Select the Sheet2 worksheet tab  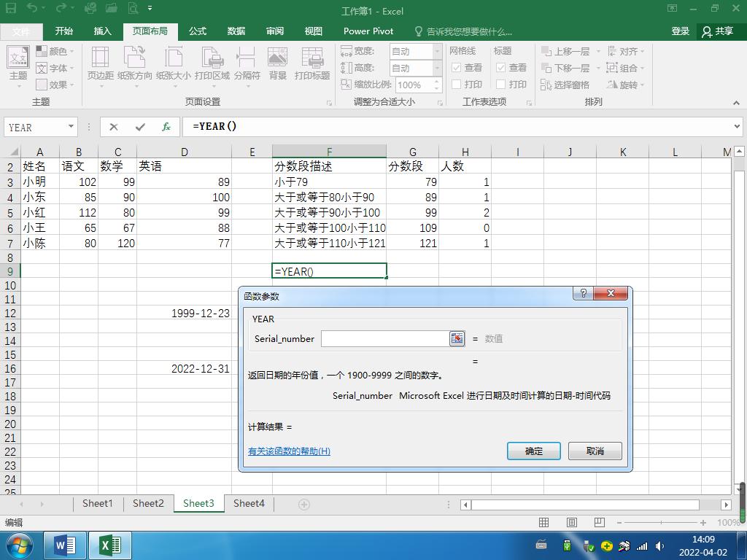pyautogui.click(x=147, y=503)
